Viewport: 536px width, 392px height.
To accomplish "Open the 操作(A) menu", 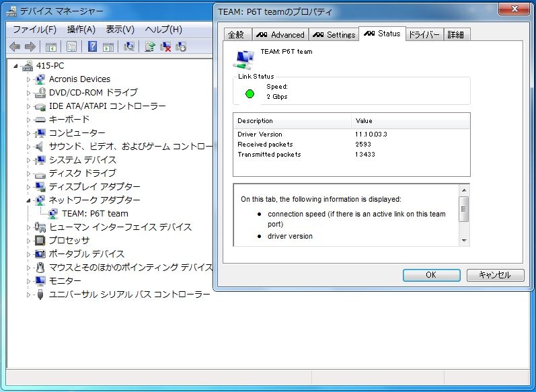I will [x=81, y=30].
